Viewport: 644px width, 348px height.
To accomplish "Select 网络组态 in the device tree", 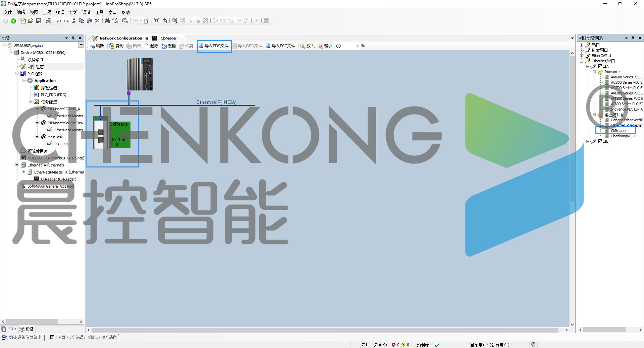I will click(x=36, y=67).
